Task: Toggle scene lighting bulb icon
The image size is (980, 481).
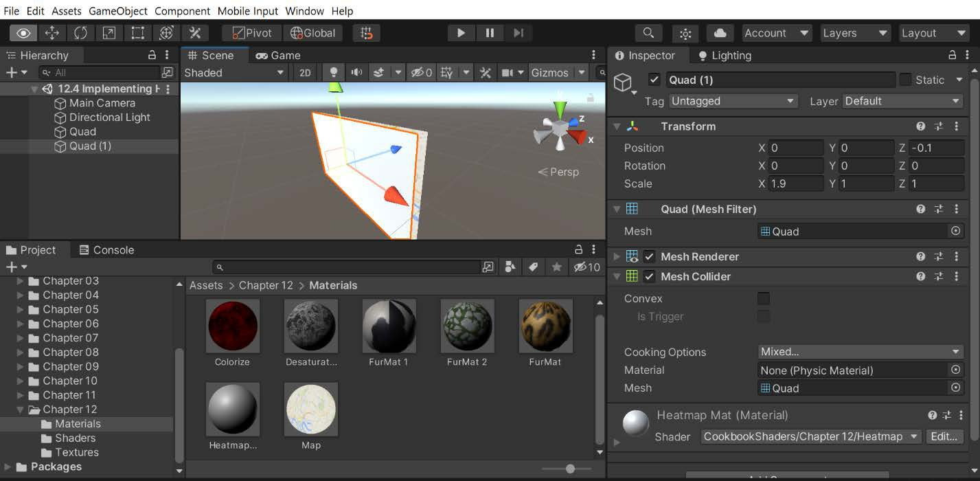Action: click(x=334, y=72)
